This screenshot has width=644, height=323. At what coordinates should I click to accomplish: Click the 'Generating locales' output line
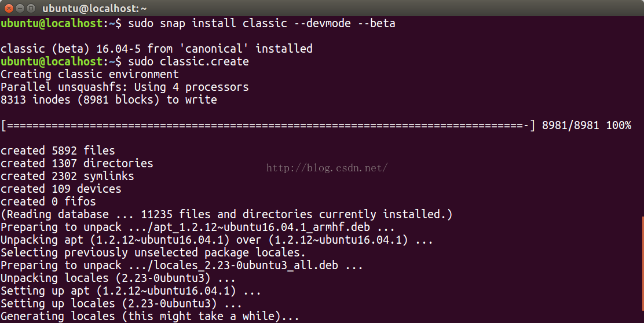[150, 317]
